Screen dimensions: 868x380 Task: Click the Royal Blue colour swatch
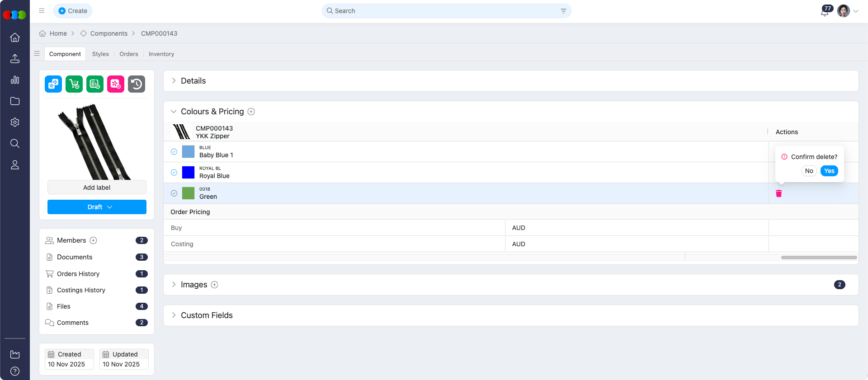(x=188, y=173)
